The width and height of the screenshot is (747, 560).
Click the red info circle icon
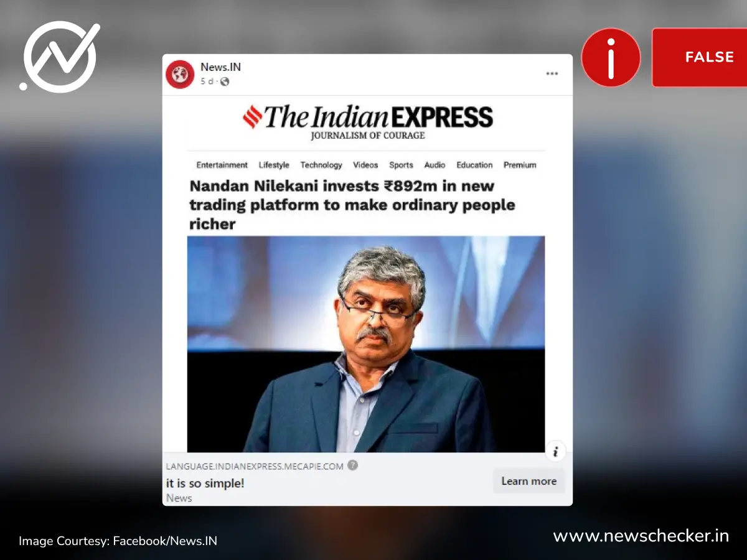(611, 57)
